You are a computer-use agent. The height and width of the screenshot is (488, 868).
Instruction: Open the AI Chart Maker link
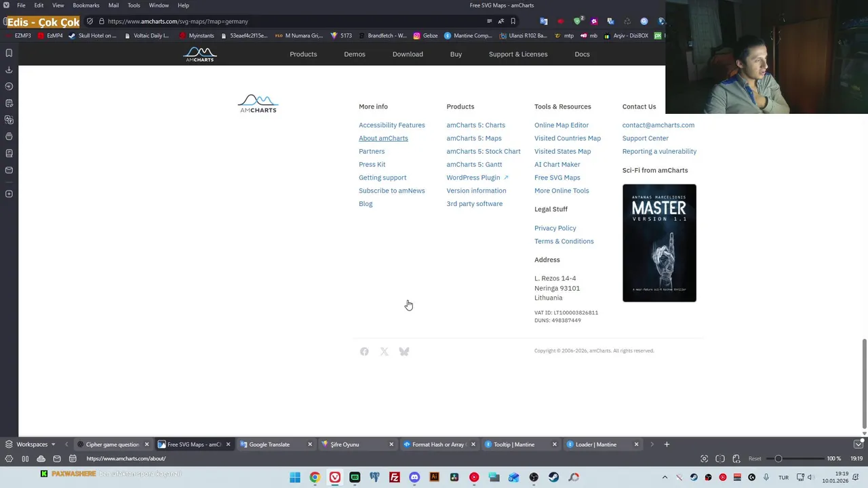[x=557, y=165]
